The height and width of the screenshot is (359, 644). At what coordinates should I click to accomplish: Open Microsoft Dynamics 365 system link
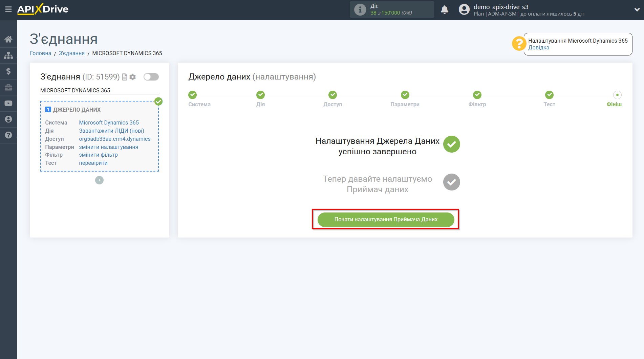pos(109,122)
